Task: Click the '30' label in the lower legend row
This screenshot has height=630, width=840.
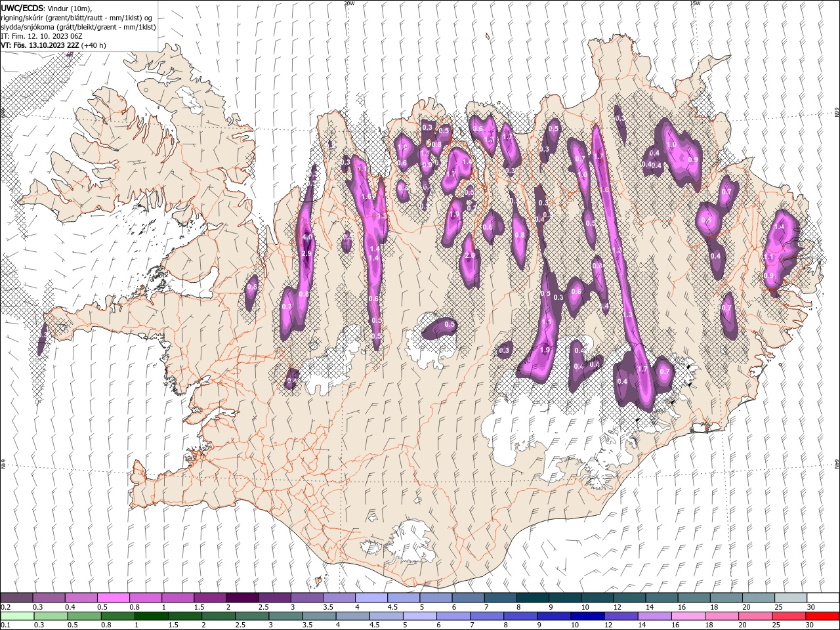Action: click(x=808, y=625)
